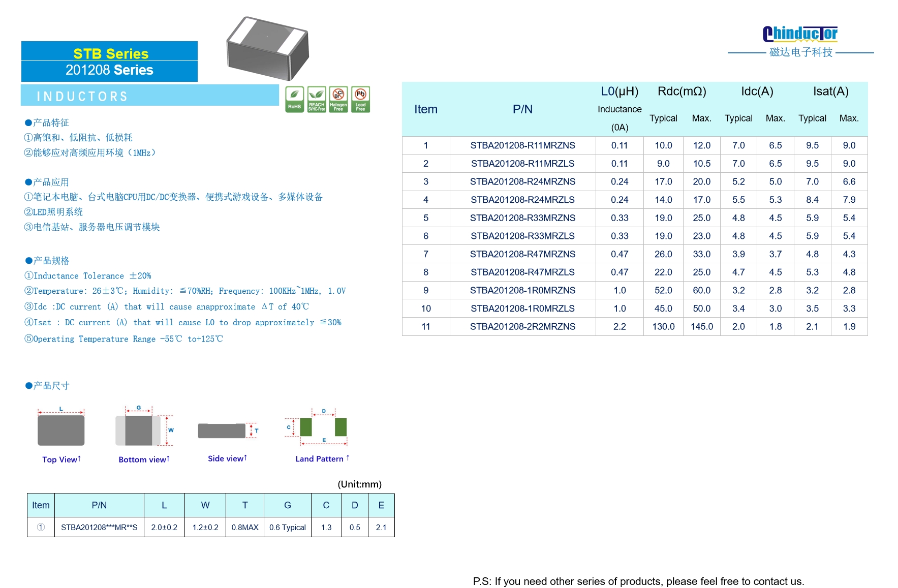Click the 产品应用 section heading

[47, 182]
